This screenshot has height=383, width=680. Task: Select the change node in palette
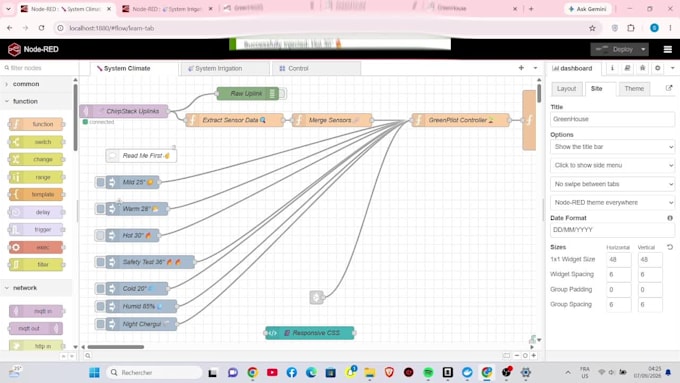(36, 159)
